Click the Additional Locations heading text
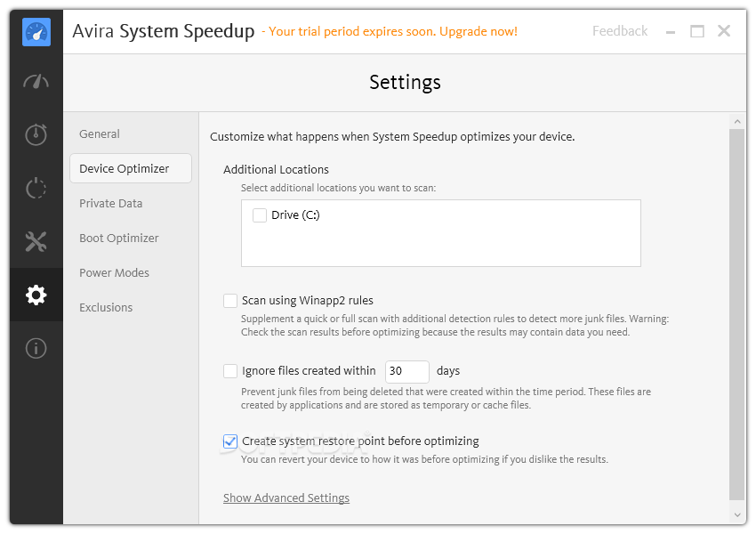 click(276, 170)
